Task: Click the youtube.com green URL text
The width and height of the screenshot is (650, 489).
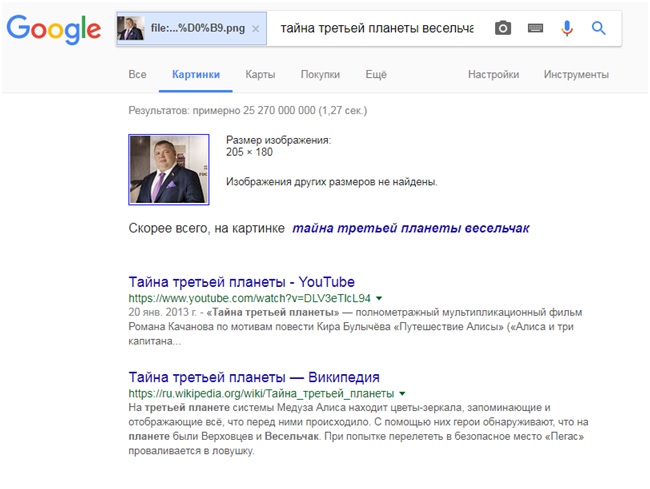Action: (249, 298)
